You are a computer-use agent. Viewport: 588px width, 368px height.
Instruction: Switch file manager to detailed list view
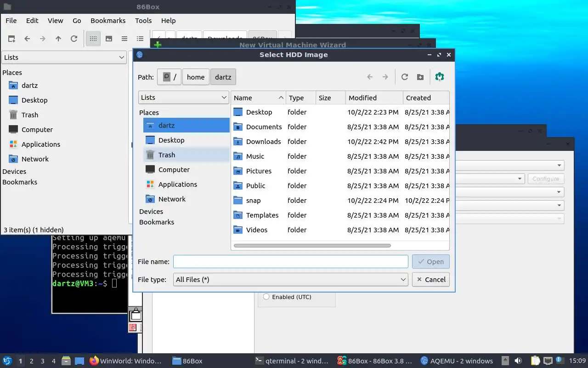tap(140, 39)
